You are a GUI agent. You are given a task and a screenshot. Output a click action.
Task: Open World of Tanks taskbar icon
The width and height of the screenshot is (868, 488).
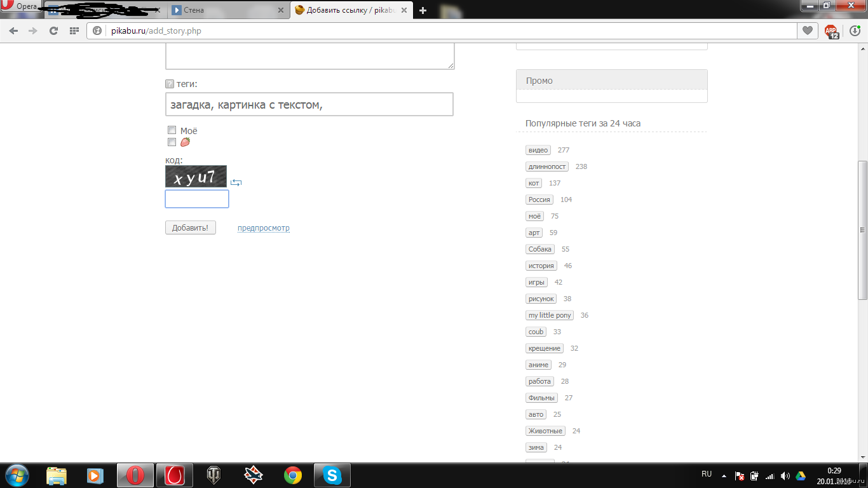pyautogui.click(x=214, y=475)
